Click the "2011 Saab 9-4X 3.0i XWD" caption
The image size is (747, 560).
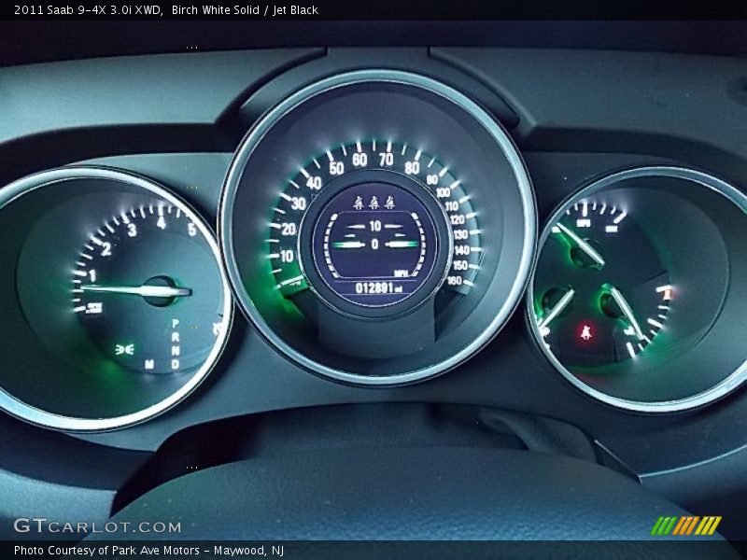tap(88, 10)
